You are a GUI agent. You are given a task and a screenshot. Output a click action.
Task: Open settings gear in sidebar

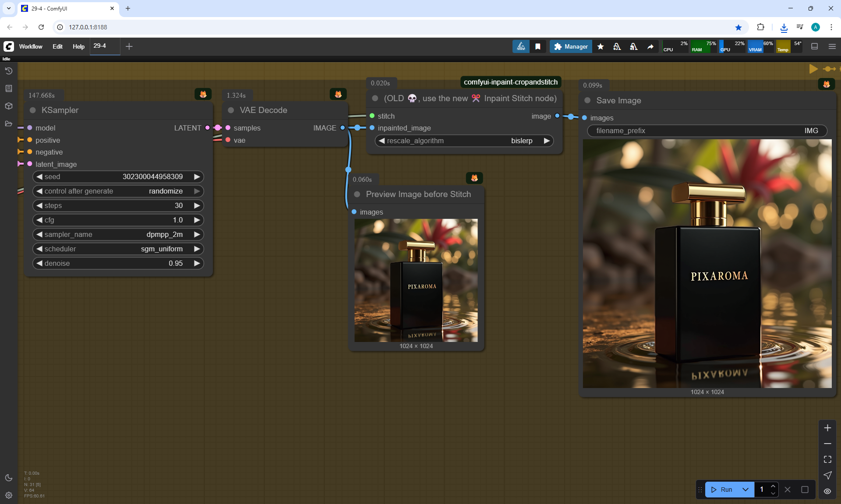tap(8, 495)
